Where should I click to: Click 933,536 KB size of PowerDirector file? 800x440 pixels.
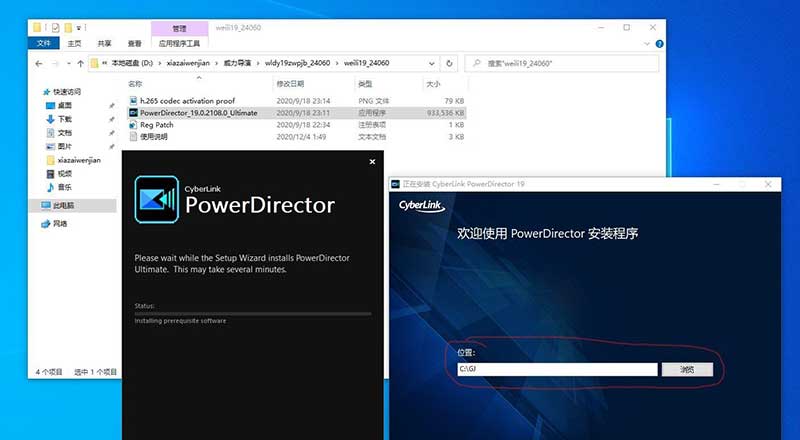[445, 113]
